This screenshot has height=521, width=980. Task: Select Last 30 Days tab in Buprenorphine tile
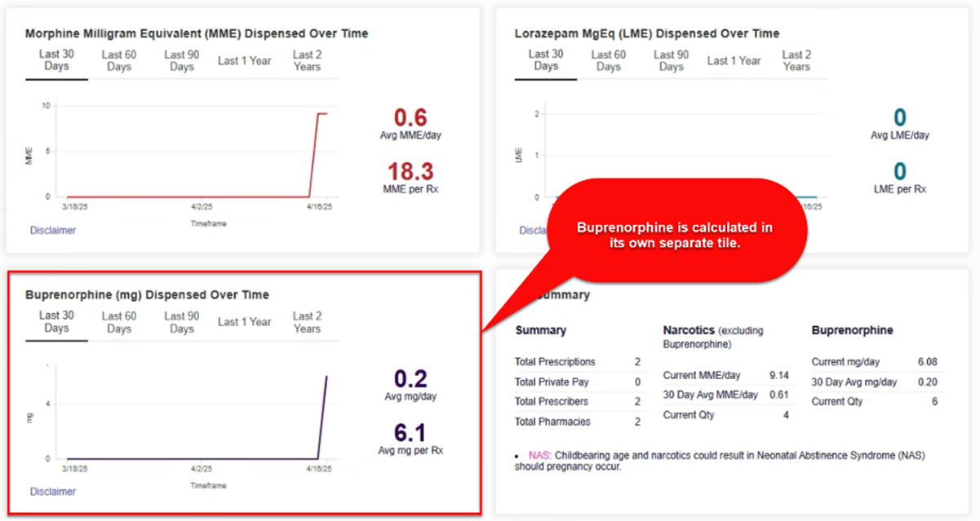click(56, 322)
